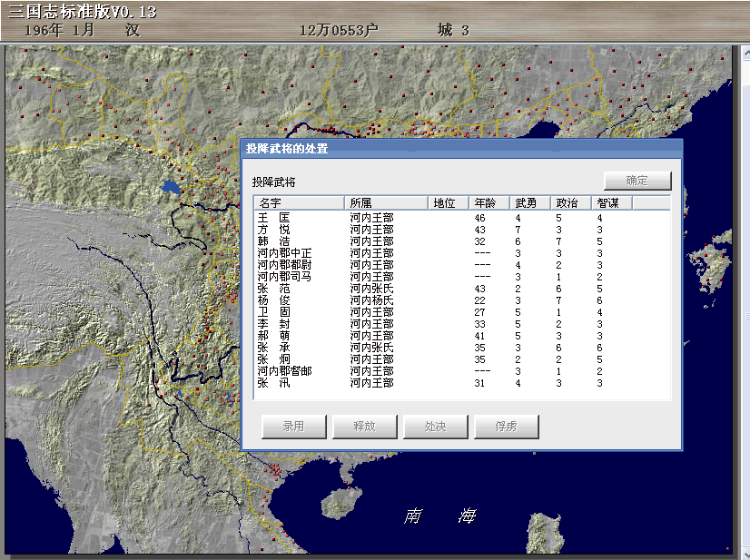Click the 俘虏 (imprison) button
Screen dimensions: 750x560
506,427
